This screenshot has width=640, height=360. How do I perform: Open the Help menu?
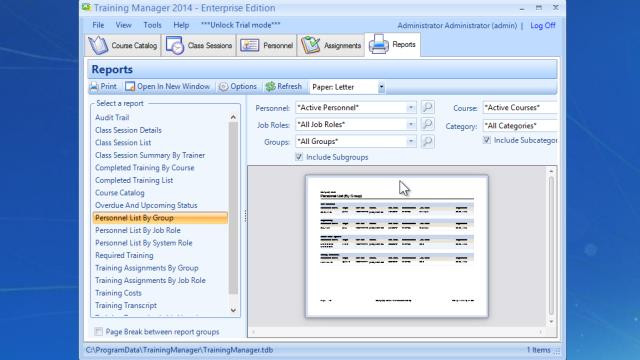coord(181,25)
